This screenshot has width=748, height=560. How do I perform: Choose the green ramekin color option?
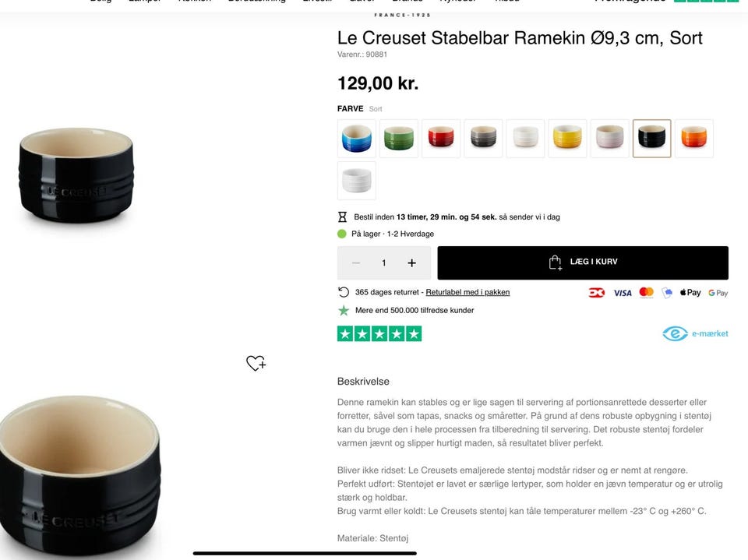[399, 139]
